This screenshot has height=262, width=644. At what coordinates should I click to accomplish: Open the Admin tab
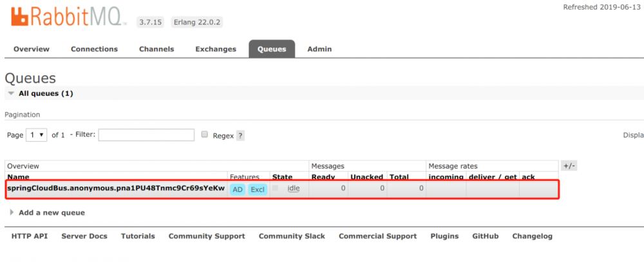tap(319, 49)
